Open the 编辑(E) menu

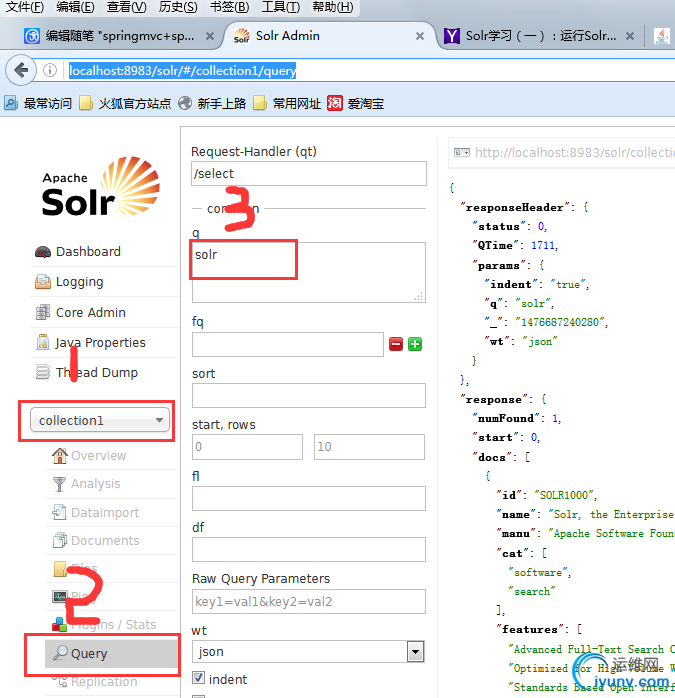75,7
